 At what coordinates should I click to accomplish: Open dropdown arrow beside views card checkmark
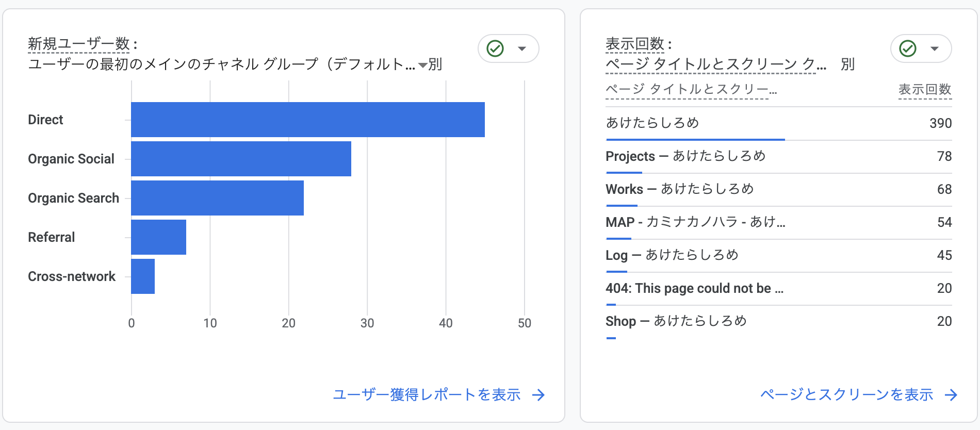(x=935, y=49)
